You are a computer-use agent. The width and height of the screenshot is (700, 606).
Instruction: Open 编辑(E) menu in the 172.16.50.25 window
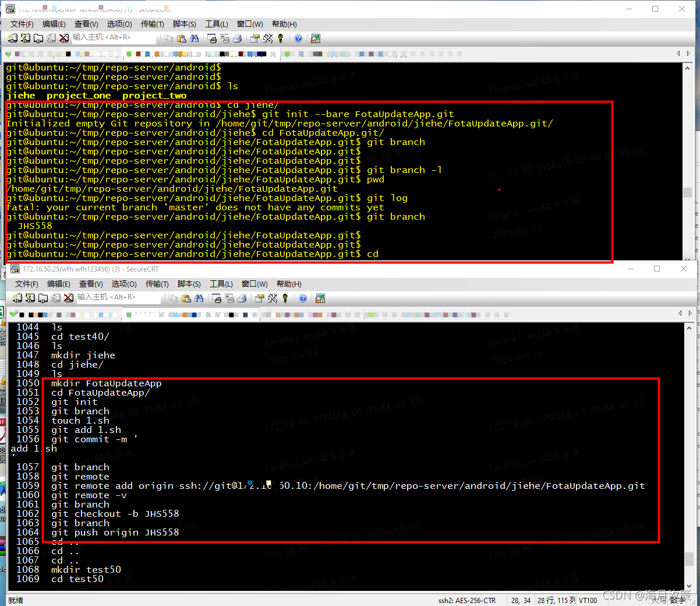[x=59, y=284]
